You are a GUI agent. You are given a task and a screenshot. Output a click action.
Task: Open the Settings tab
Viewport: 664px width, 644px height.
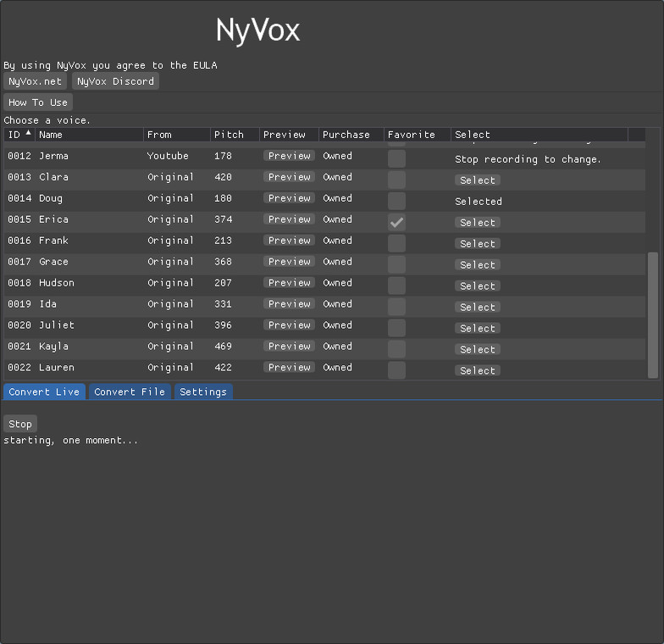point(203,392)
